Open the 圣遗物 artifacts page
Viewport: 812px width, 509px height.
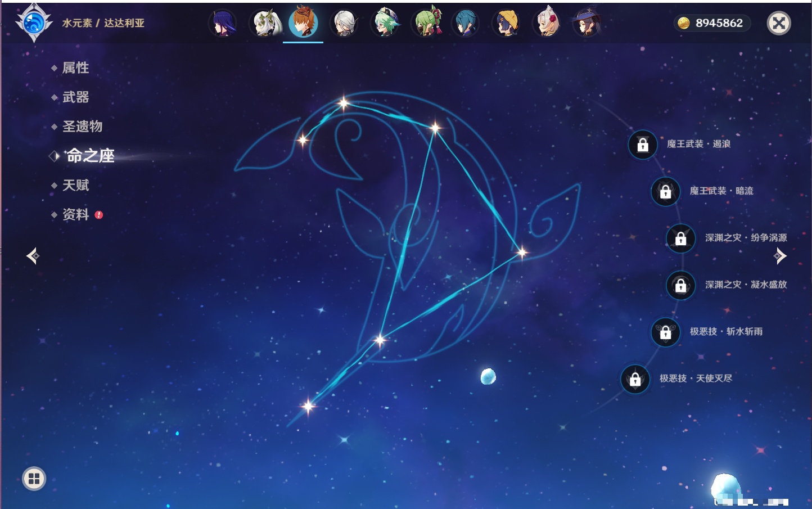click(82, 127)
